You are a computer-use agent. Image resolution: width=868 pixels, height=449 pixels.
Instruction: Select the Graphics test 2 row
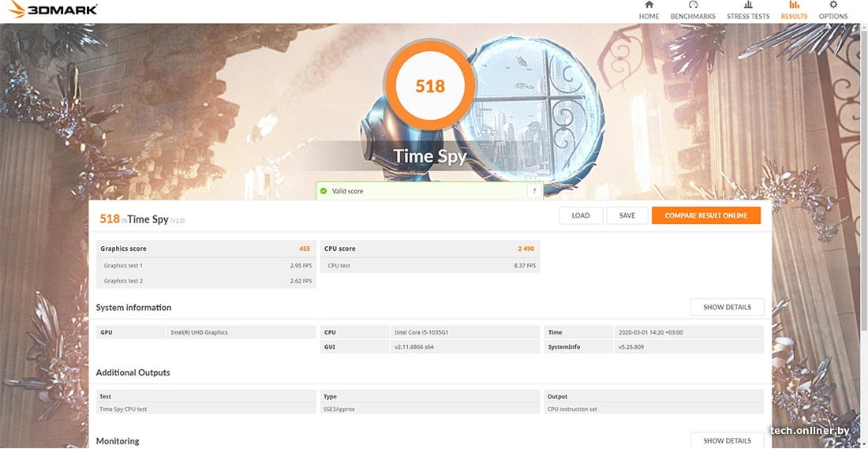tap(206, 281)
